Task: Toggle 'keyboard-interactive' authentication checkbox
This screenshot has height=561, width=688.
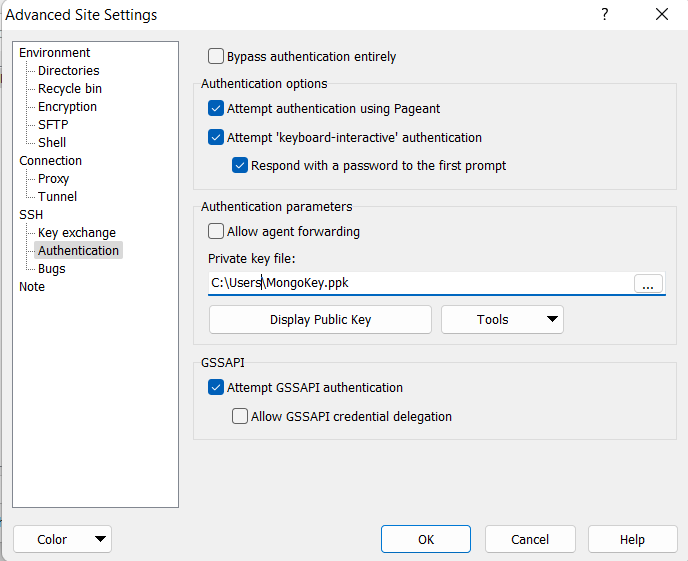Action: point(216,137)
